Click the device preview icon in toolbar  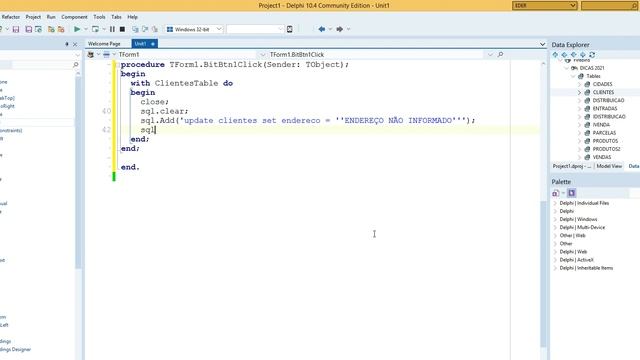pyautogui.click(x=289, y=29)
